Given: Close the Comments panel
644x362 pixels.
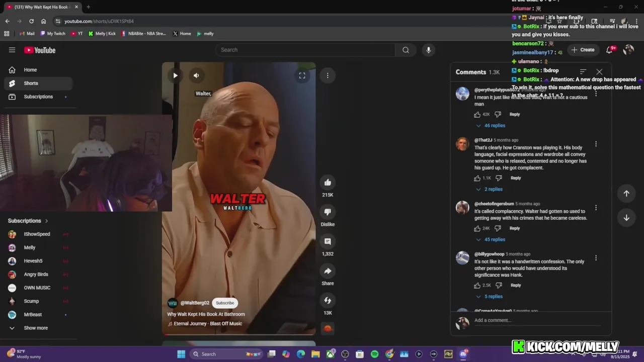Looking at the screenshot, I should (599, 72).
